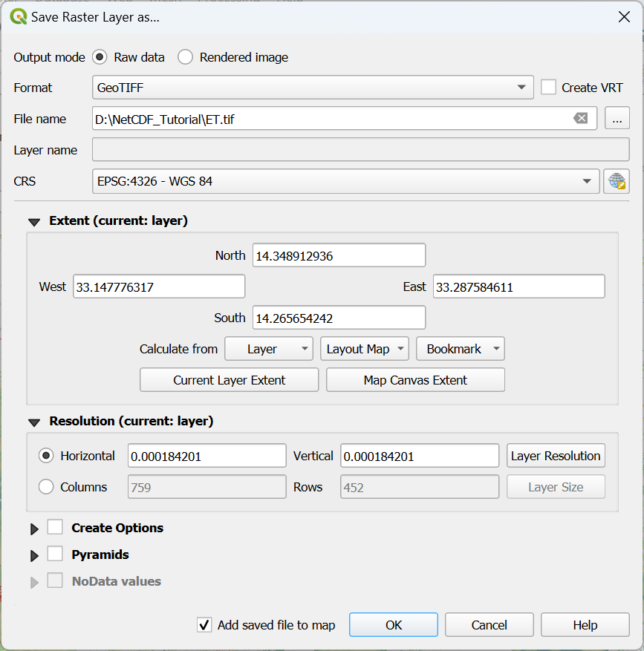The height and width of the screenshot is (651, 644).
Task: Select Raw data output mode
Action: point(100,57)
